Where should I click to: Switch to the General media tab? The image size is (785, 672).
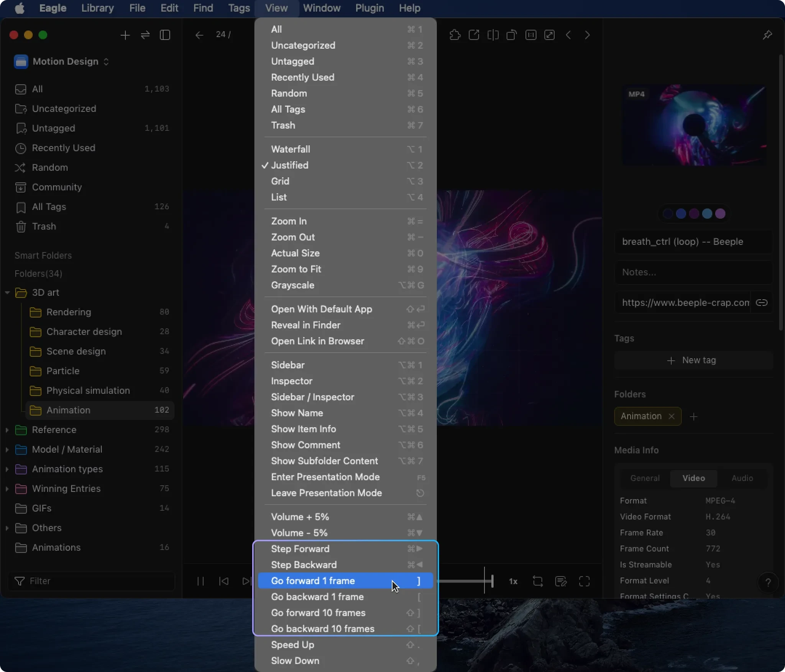pyautogui.click(x=645, y=478)
